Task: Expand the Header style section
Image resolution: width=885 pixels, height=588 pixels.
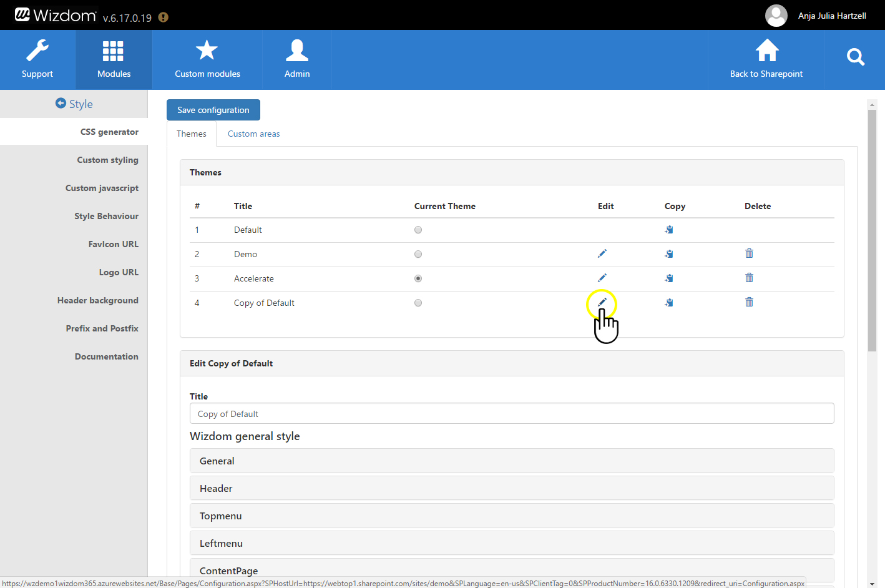Action: tap(511, 488)
